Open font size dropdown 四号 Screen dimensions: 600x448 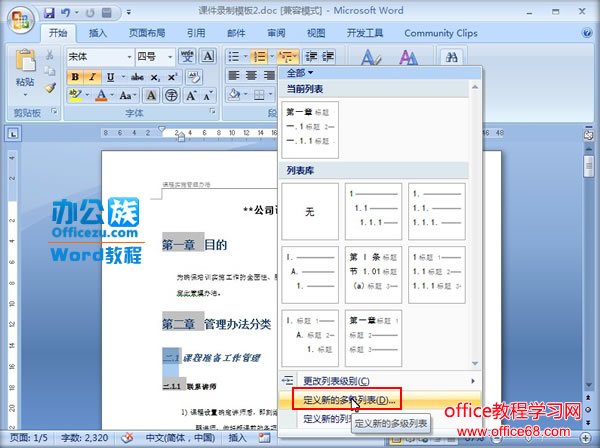170,57
